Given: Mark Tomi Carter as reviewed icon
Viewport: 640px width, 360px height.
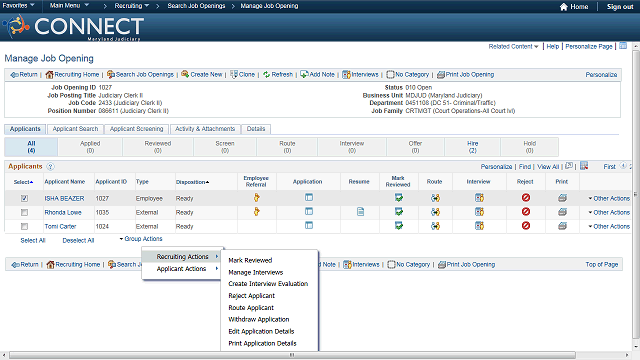Looking at the screenshot, I should tap(399, 226).
